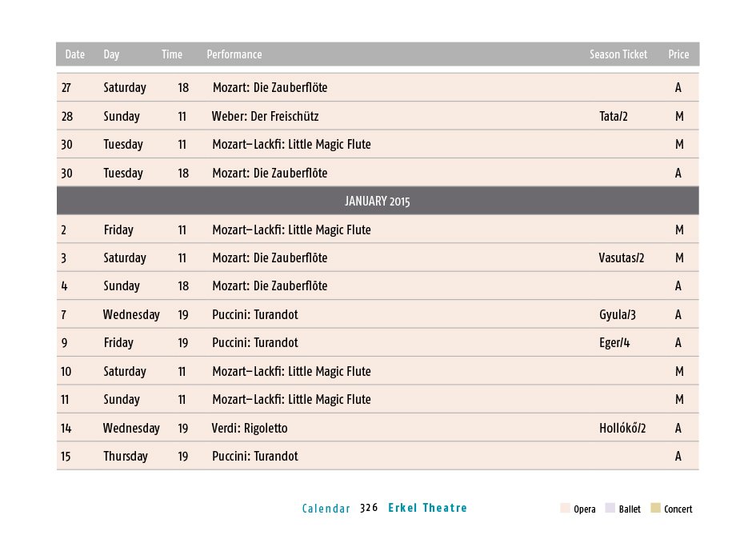Click the Eger/4 season ticket label

pyautogui.click(x=614, y=342)
